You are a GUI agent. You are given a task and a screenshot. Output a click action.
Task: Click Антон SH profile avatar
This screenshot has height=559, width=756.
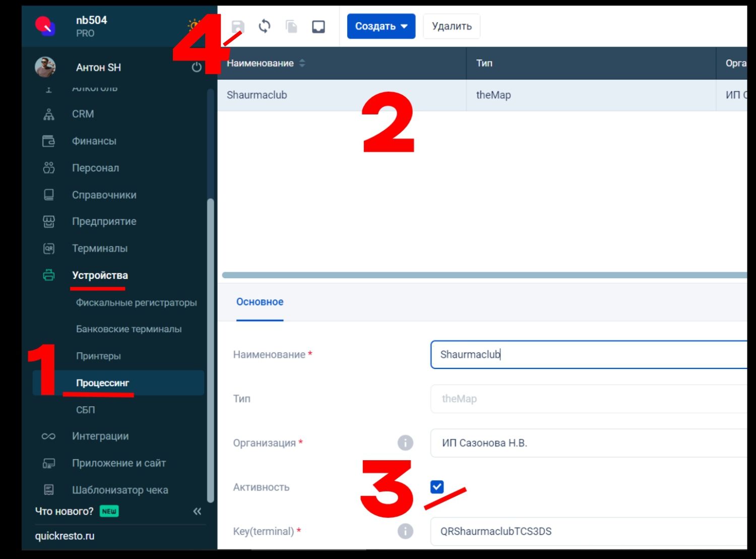(x=45, y=67)
